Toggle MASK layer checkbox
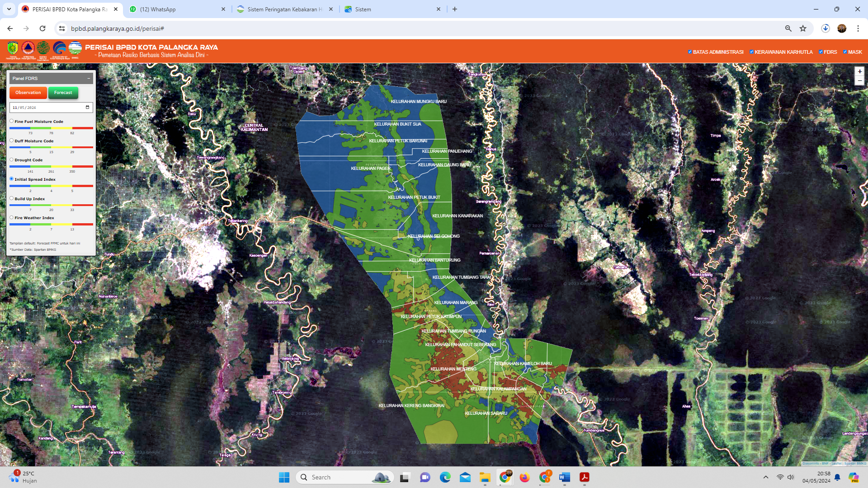This screenshot has height=488, width=868. point(845,52)
